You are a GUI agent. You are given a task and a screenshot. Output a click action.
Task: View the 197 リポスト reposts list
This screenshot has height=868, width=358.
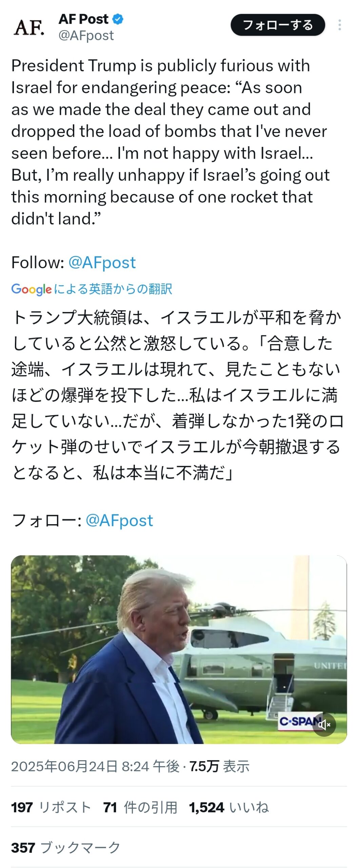51,807
